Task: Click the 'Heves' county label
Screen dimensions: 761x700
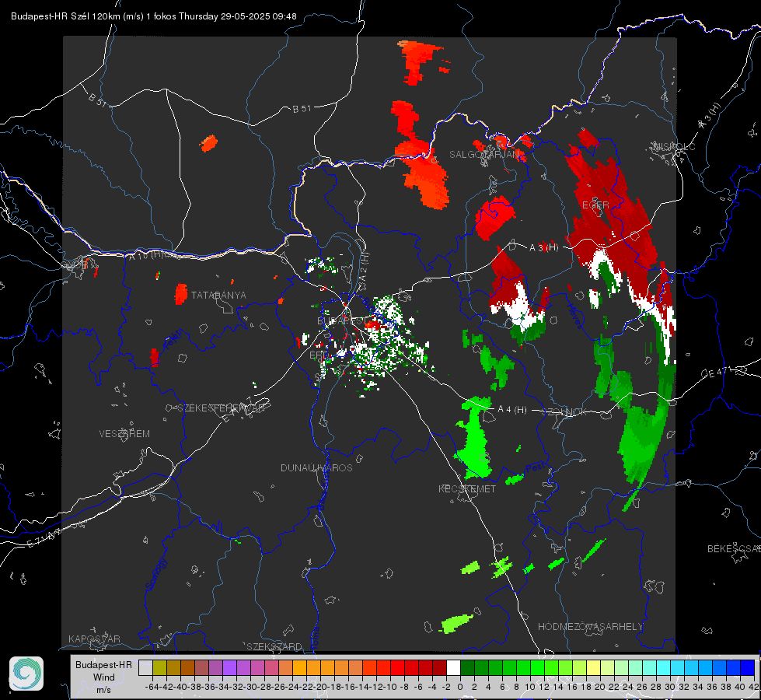Action: tap(575, 315)
